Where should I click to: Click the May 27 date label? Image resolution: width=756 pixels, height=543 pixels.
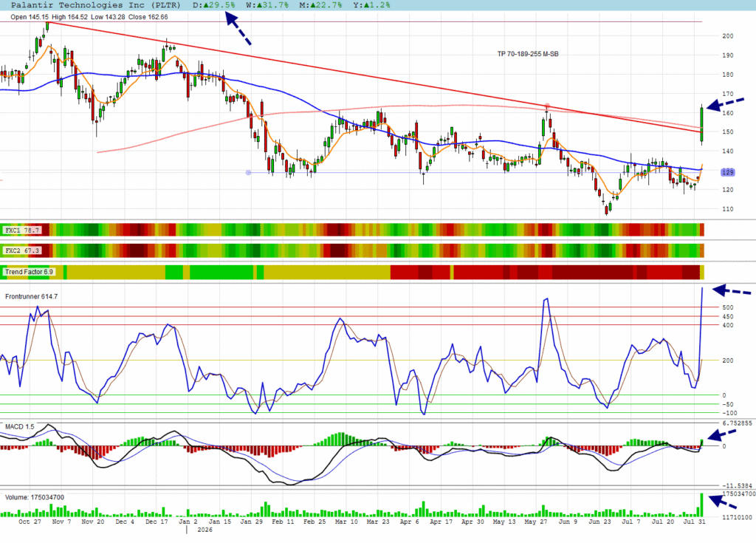click(536, 522)
